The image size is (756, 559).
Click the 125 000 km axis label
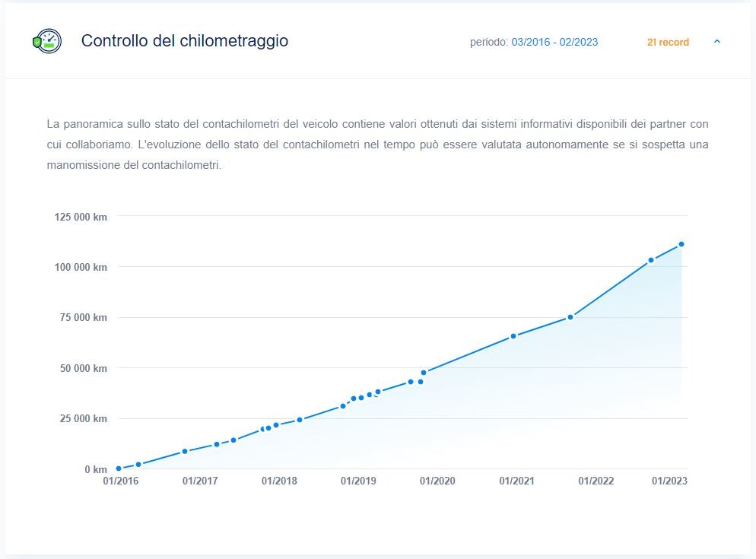(x=81, y=217)
